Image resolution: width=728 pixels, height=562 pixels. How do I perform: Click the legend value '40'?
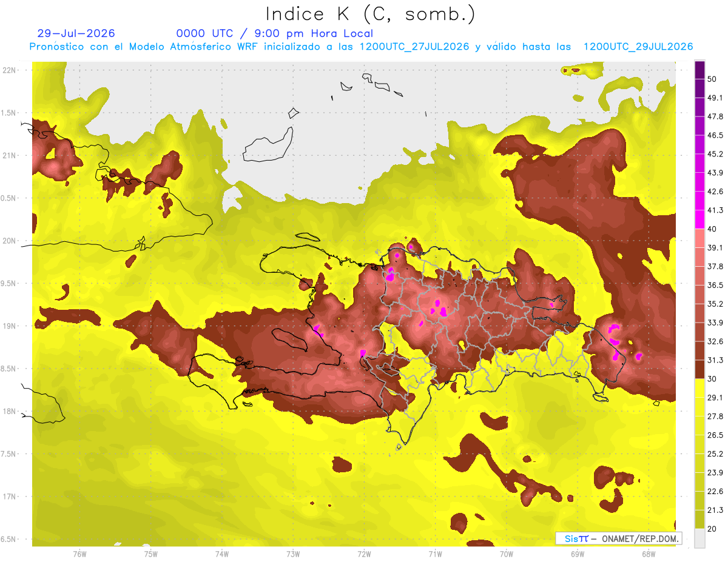[712, 229]
